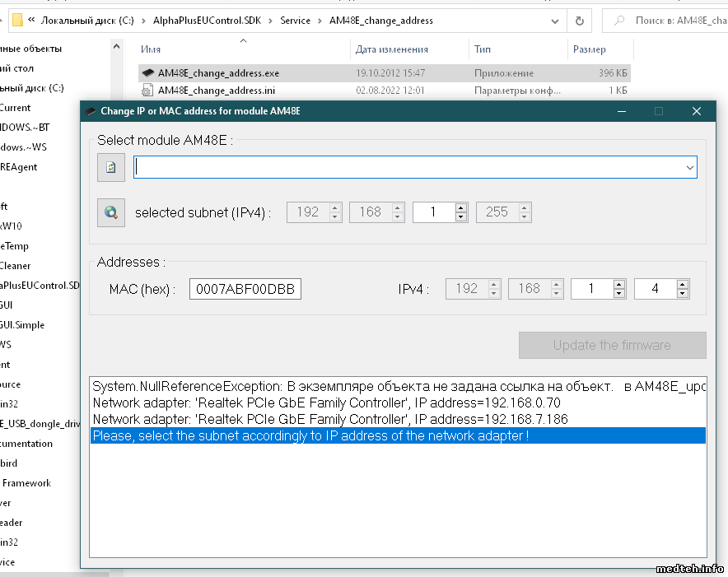Decrease the third octet of IPv4 address
Image resolution: width=728 pixels, height=577 pixels.
point(619,293)
